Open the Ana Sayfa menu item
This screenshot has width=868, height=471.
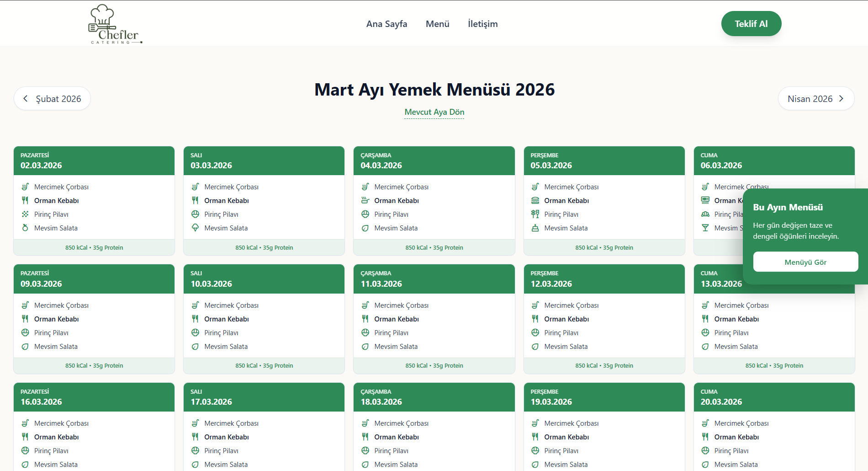[386, 24]
